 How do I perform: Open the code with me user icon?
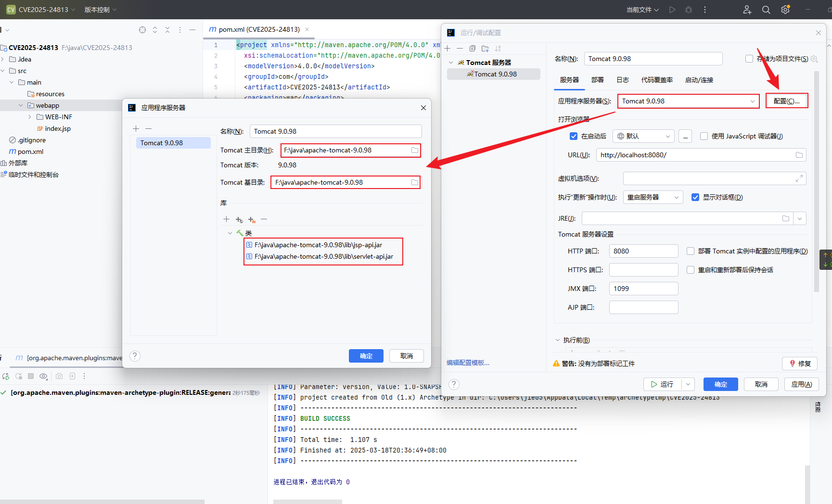pyautogui.click(x=747, y=10)
